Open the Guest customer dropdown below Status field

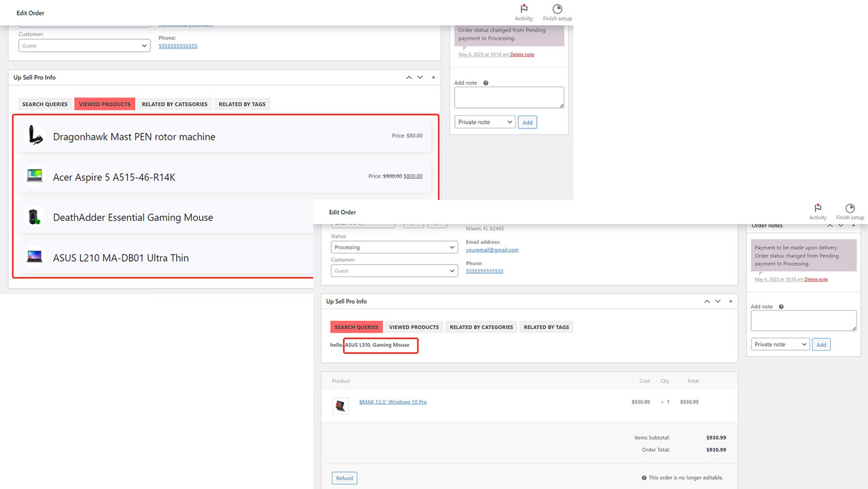pyautogui.click(x=394, y=271)
